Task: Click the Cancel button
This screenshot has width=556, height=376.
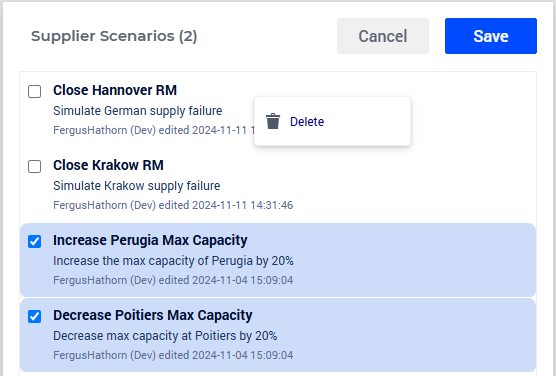Action: click(383, 36)
